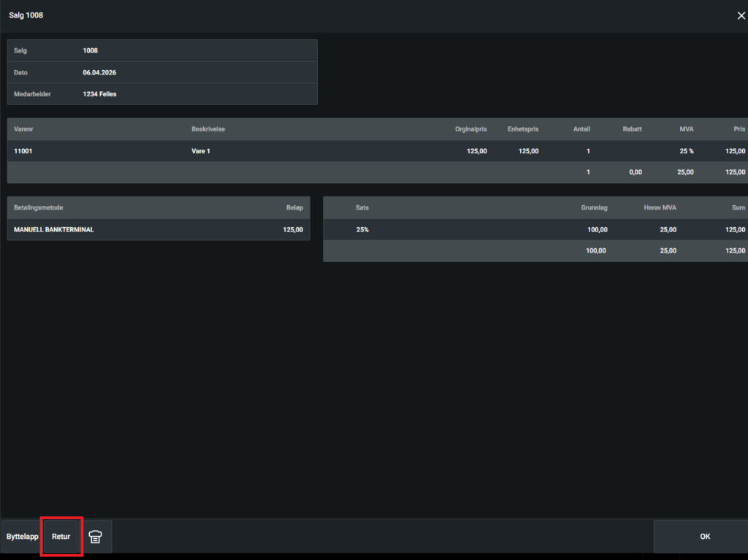
Task: Close the Salg 1008 dialog
Action: point(741,15)
